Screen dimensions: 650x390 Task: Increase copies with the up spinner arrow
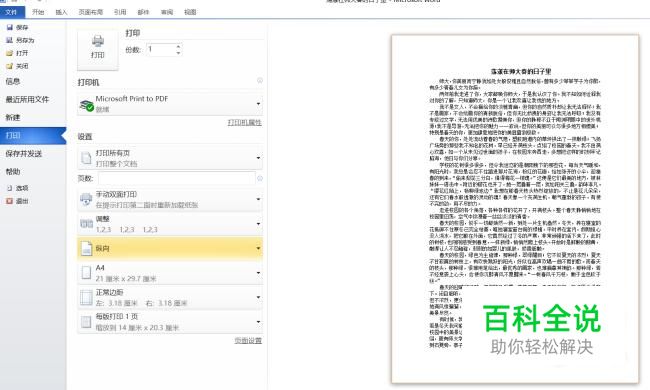(x=178, y=46)
